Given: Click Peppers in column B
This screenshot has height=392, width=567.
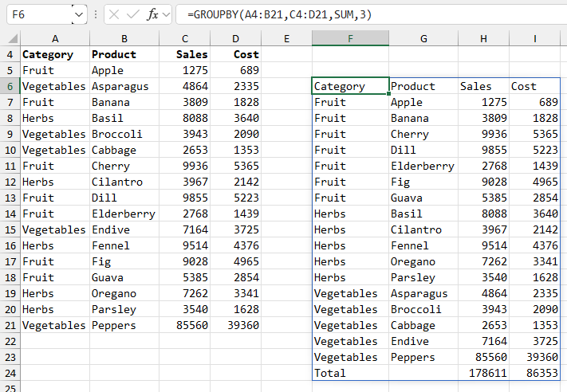Looking at the screenshot, I should pyautogui.click(x=124, y=325).
